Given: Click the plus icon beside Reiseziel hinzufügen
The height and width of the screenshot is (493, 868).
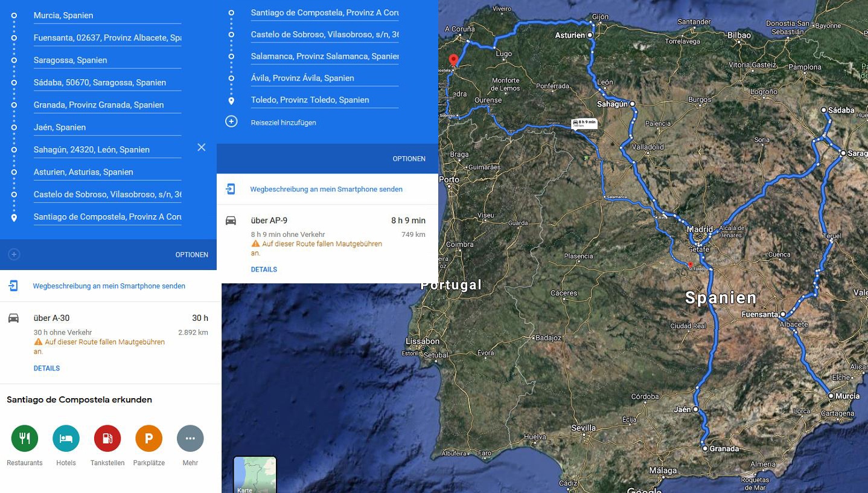Looking at the screenshot, I should coord(231,122).
